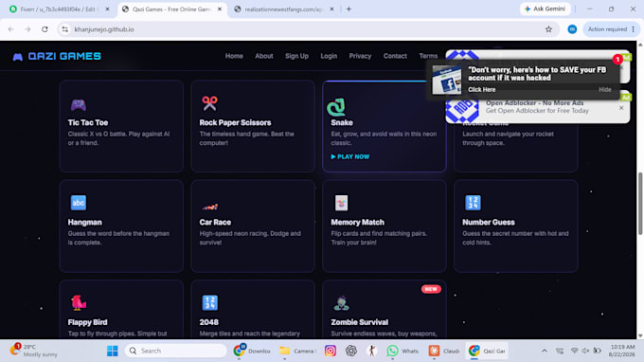Bookmark this page with the star icon

tap(548, 29)
